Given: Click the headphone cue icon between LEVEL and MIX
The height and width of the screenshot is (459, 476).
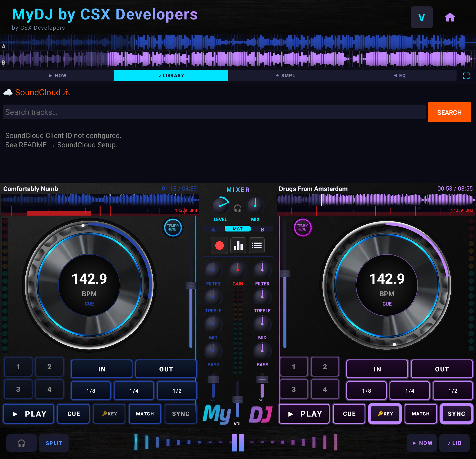Looking at the screenshot, I should 238,208.
